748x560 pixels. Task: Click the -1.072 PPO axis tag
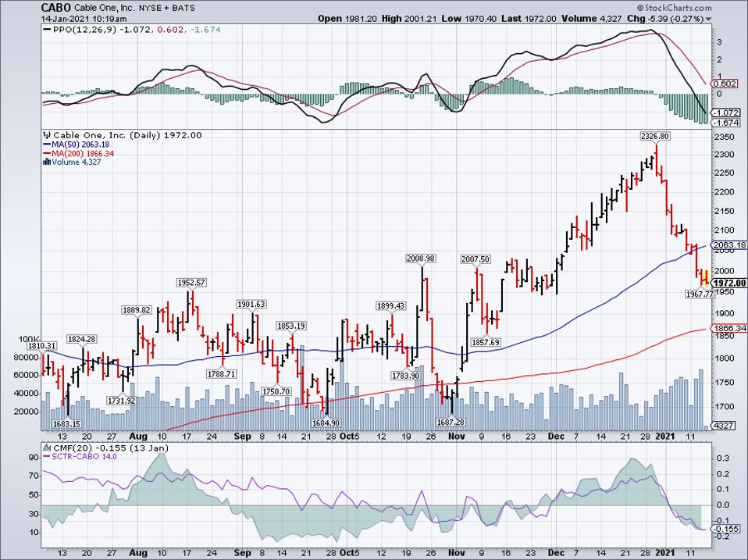click(x=727, y=113)
